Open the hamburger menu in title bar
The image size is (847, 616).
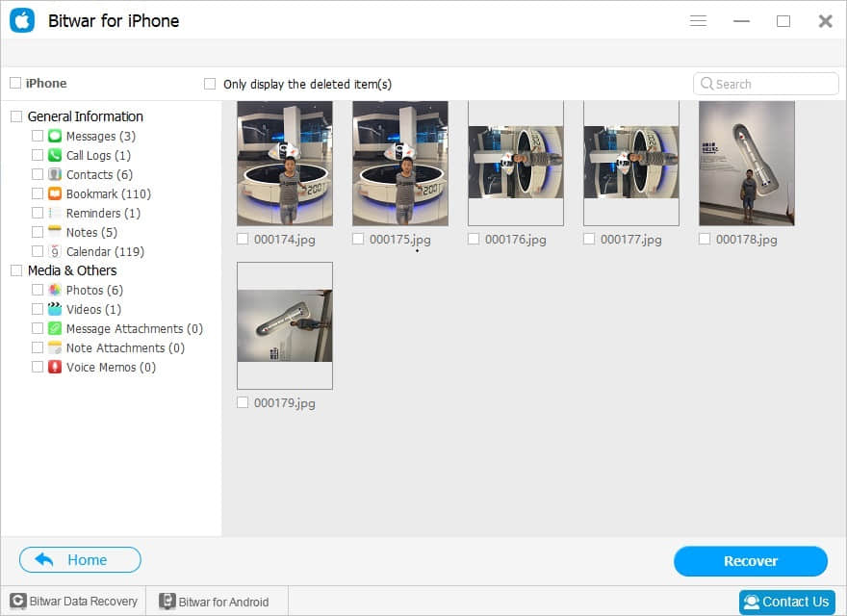699,21
